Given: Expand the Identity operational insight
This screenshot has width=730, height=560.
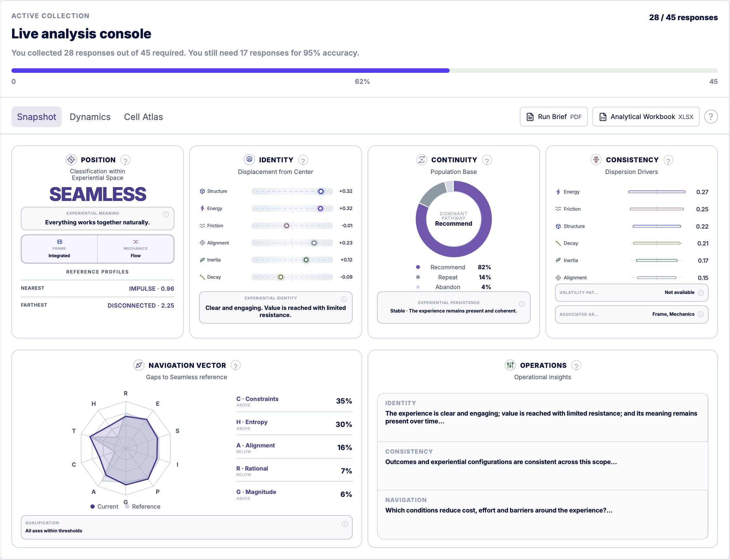Looking at the screenshot, I should [542, 417].
